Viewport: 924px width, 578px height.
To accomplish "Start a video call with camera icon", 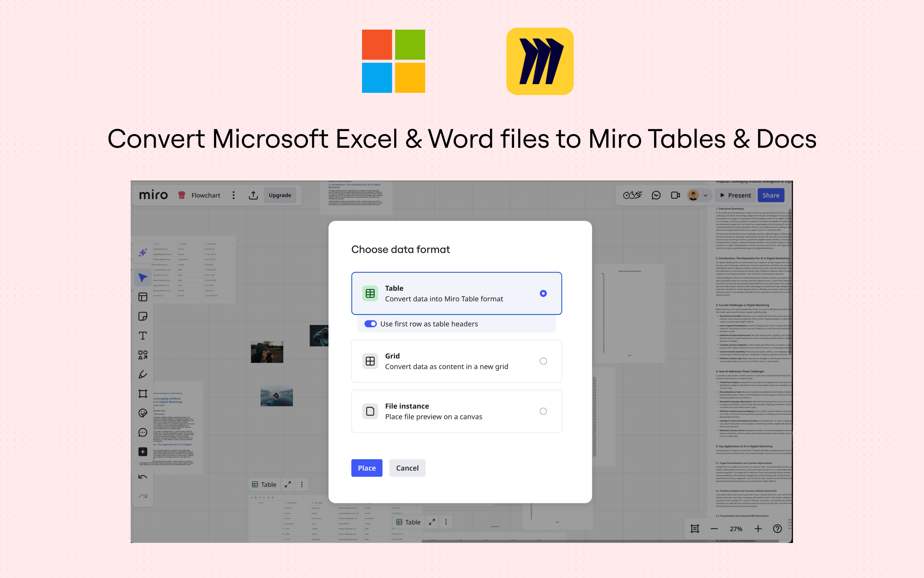I will pyautogui.click(x=675, y=195).
